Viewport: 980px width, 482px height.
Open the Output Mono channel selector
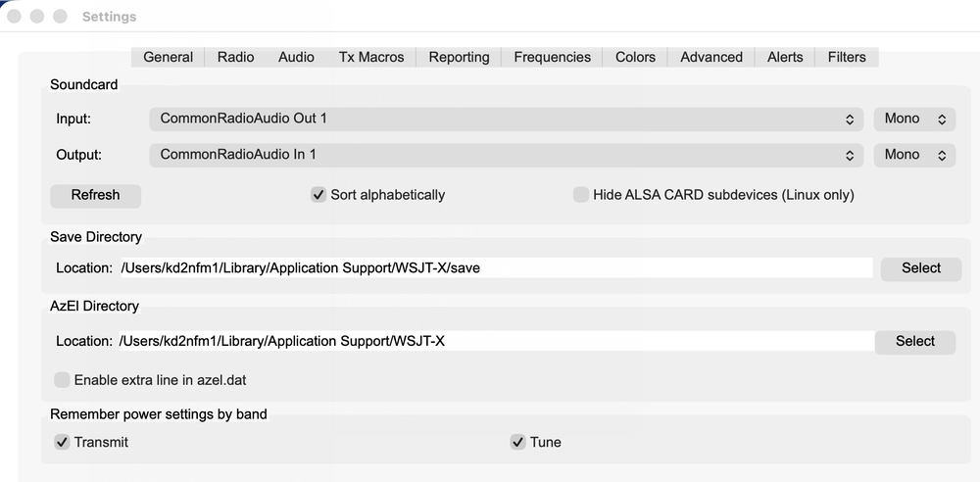914,155
